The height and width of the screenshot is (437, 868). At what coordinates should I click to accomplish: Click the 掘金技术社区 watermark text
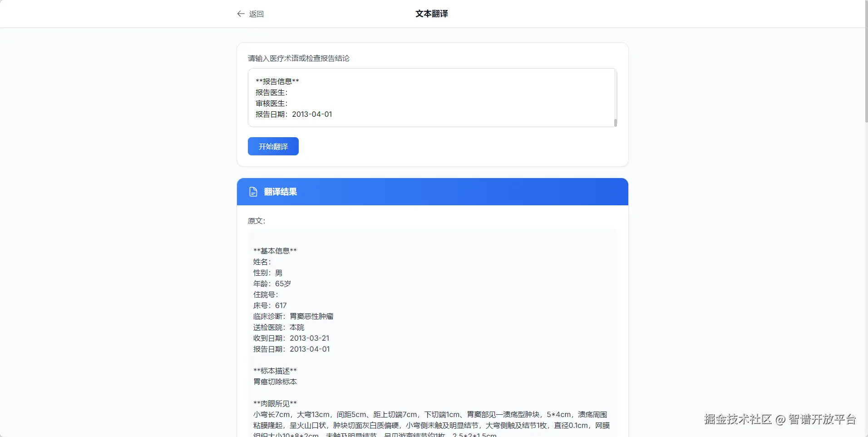(738, 419)
